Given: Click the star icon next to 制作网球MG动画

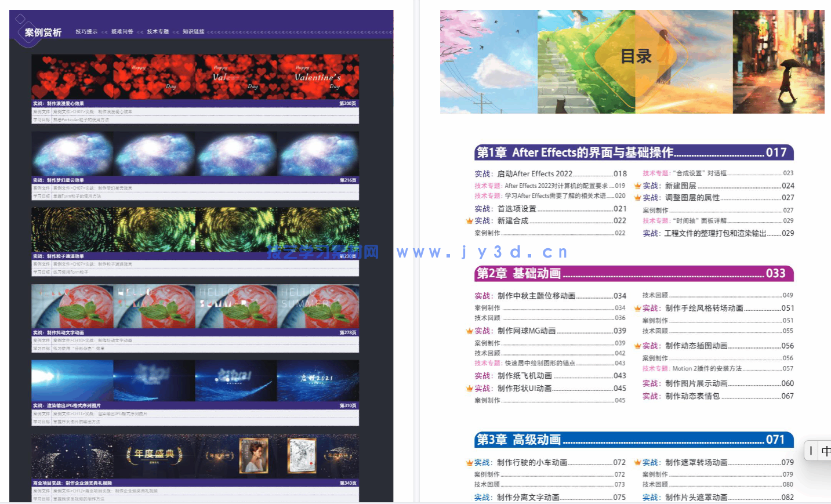Looking at the screenshot, I should point(470,331).
